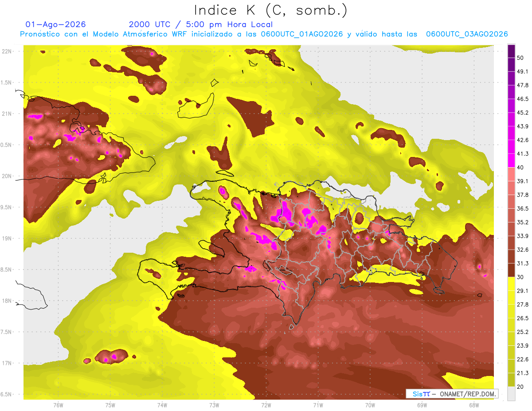Image resolution: width=532 pixels, height=411 pixels.
Task: Click '2000 UTC / 5:00 pm Hora Local'
Action: tap(201, 25)
